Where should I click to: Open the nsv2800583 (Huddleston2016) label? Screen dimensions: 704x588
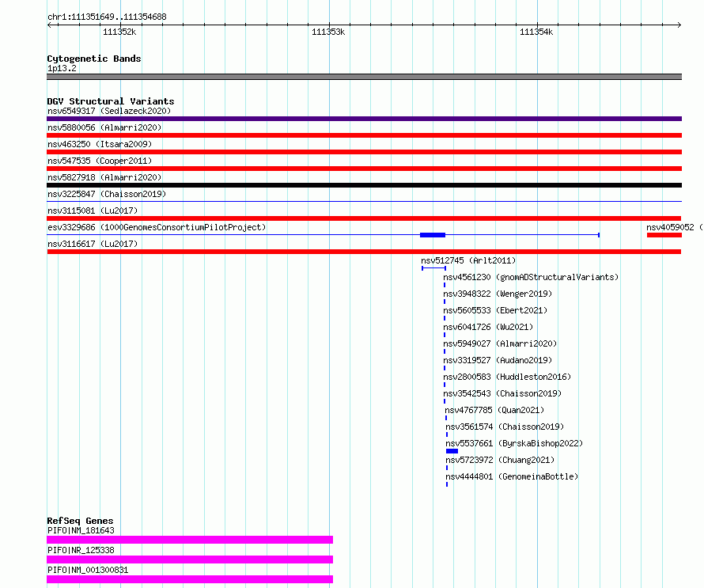(507, 377)
